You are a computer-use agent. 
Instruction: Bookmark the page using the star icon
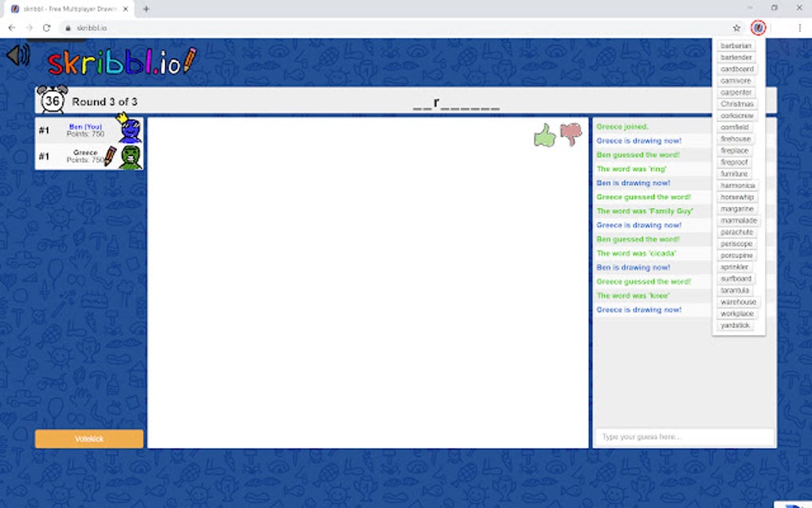coord(736,26)
